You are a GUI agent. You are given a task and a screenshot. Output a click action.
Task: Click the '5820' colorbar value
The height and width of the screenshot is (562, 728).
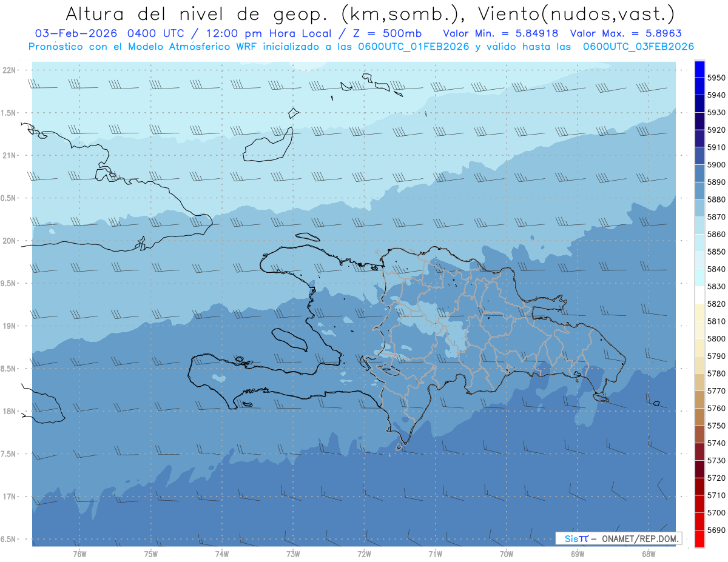(716, 304)
